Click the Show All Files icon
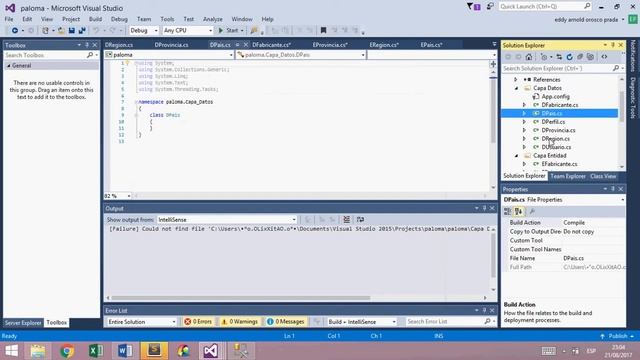640x360 pixels. (x=590, y=57)
